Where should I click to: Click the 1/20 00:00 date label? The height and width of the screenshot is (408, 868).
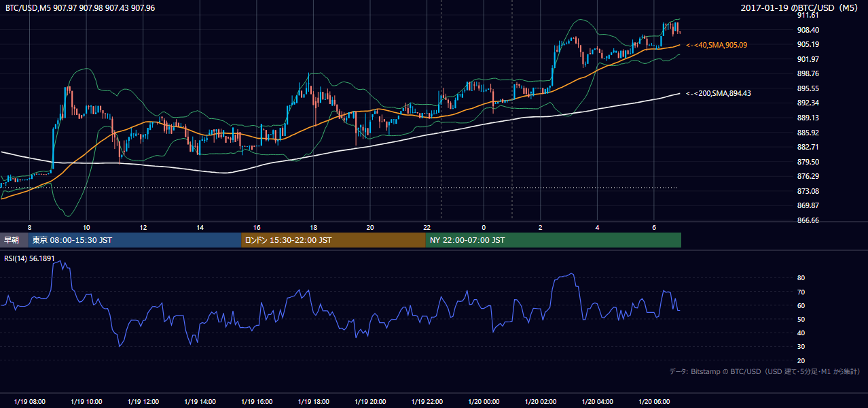pos(484,402)
